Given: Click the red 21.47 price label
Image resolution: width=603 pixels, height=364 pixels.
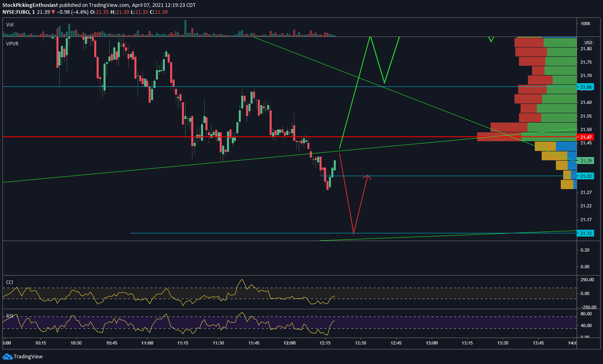Looking at the screenshot, I should click(585, 137).
